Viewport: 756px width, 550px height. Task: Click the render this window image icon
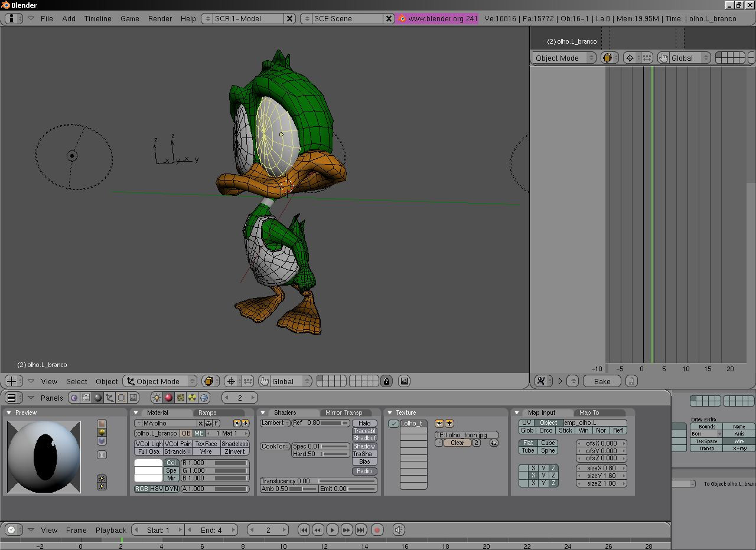click(x=404, y=381)
